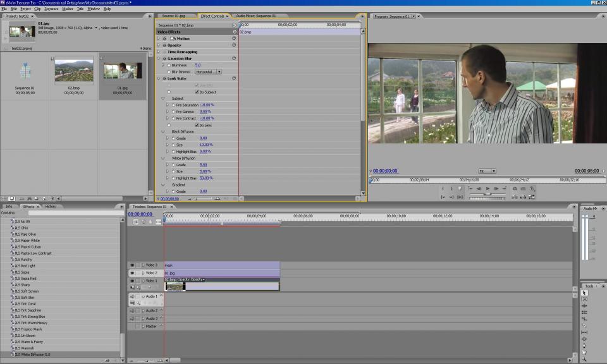This screenshot has width=607, height=364.
Task: Hide Video 3 track with eye toggle
Action: (132, 265)
